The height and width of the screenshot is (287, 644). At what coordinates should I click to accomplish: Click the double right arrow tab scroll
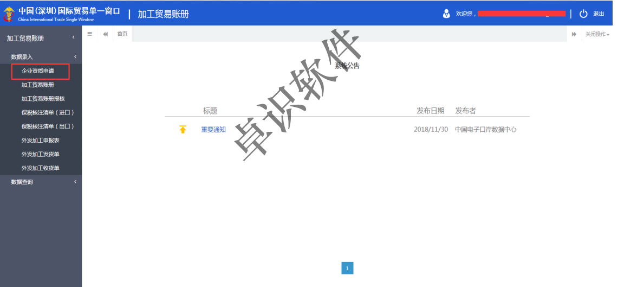point(574,34)
